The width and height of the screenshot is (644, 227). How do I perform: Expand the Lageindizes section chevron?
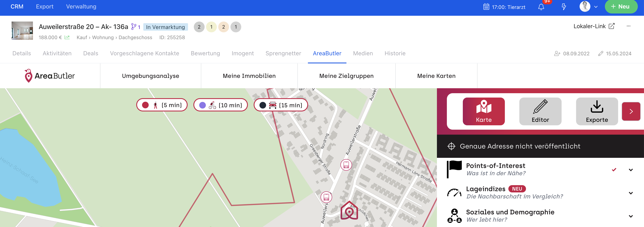point(631,193)
